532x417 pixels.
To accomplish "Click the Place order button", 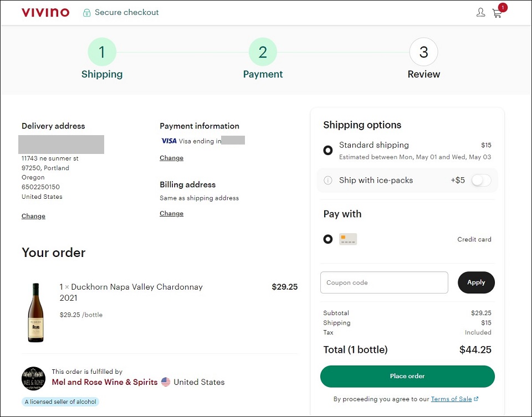I will click(407, 377).
